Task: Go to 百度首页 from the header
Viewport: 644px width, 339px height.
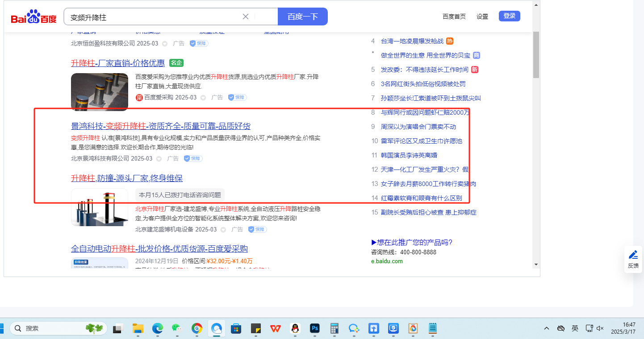Action: click(454, 17)
